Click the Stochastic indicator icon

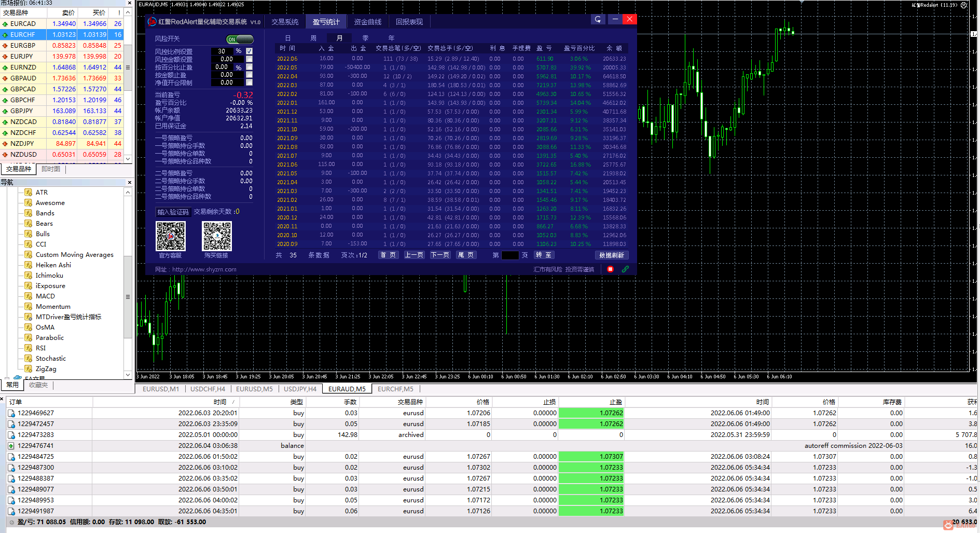[x=29, y=359]
